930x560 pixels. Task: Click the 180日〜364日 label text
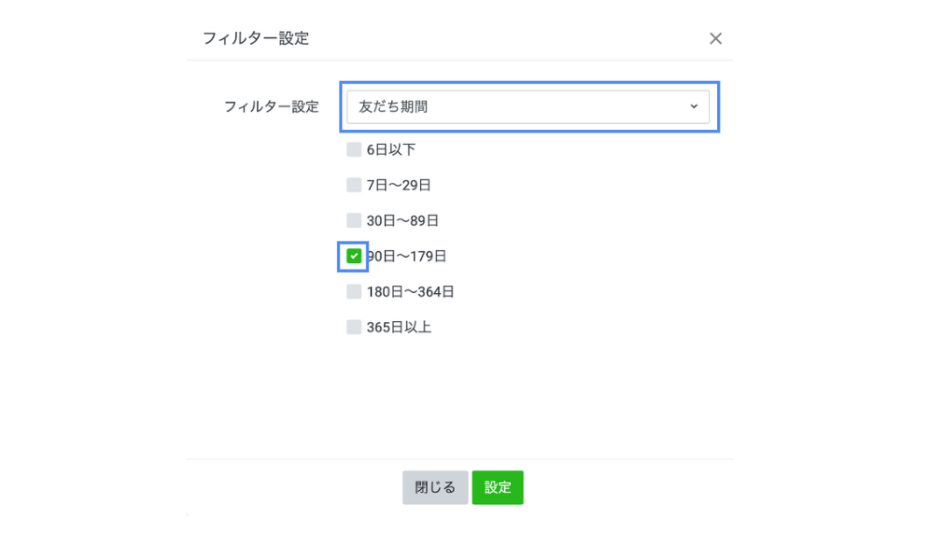(x=410, y=291)
